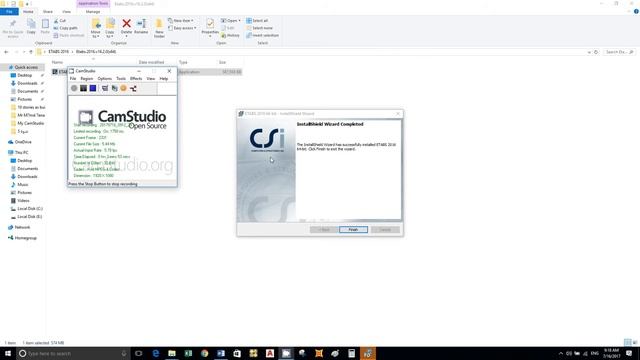The image size is (640, 360).
Task: Click the Name column header in file list
Action: [x=58, y=62]
